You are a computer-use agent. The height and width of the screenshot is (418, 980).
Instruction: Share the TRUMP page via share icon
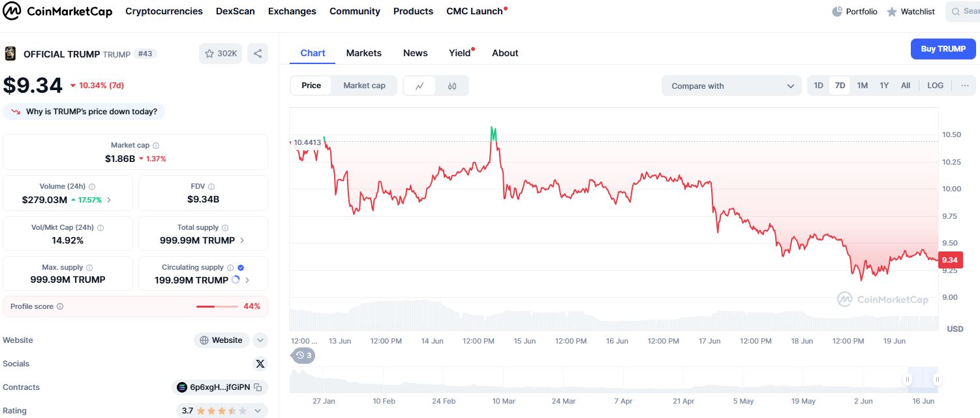[x=258, y=54]
